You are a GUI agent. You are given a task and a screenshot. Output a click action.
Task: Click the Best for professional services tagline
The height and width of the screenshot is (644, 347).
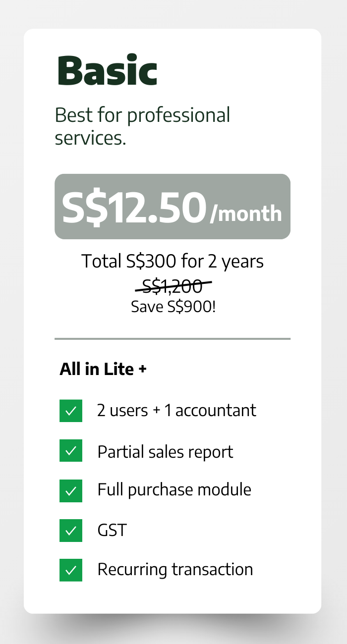[142, 126]
